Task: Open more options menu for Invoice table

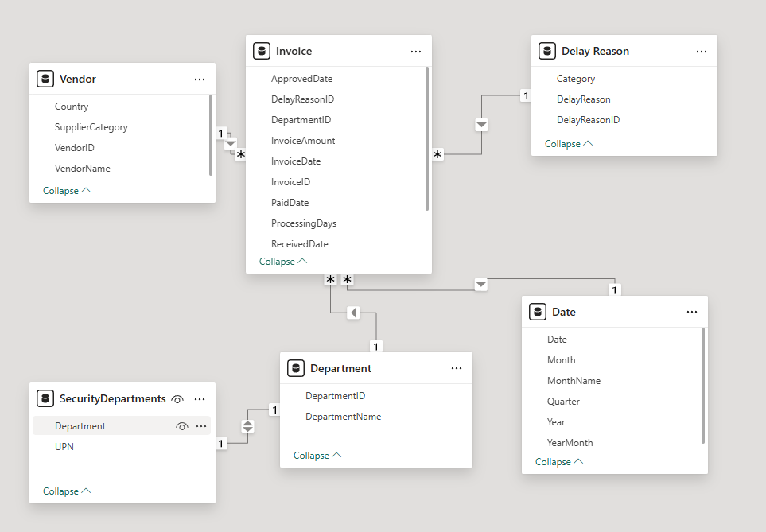Action: click(416, 51)
